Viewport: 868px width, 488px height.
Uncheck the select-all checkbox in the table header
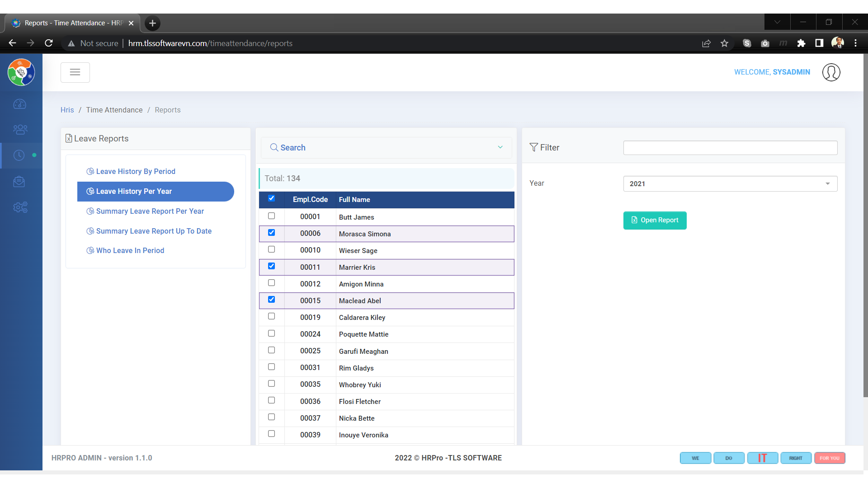click(x=271, y=198)
